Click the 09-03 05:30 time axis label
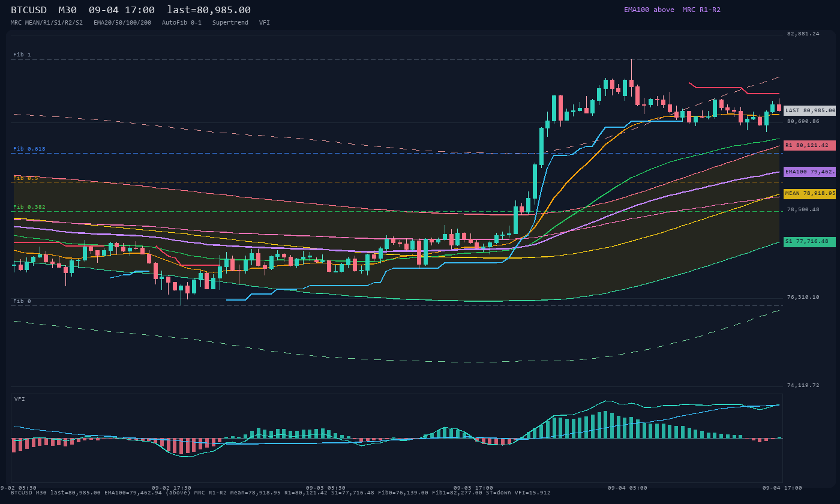Screen dimensions: 840x504 tap(326, 488)
